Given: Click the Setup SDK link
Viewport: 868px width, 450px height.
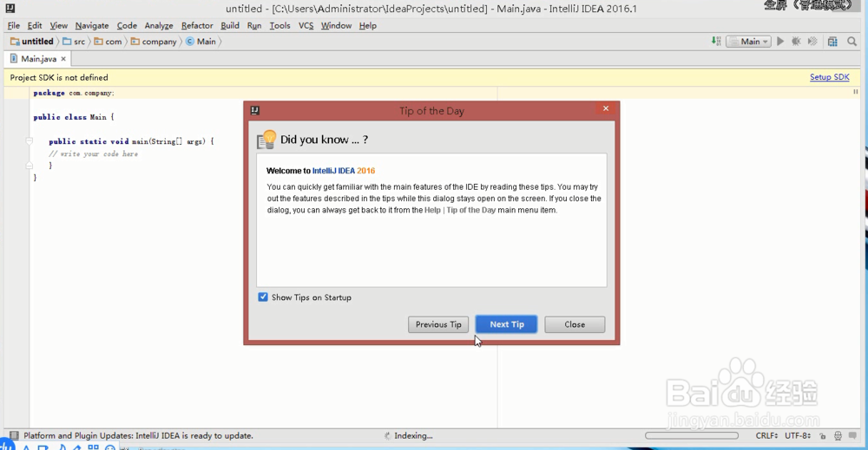Looking at the screenshot, I should pyautogui.click(x=829, y=77).
